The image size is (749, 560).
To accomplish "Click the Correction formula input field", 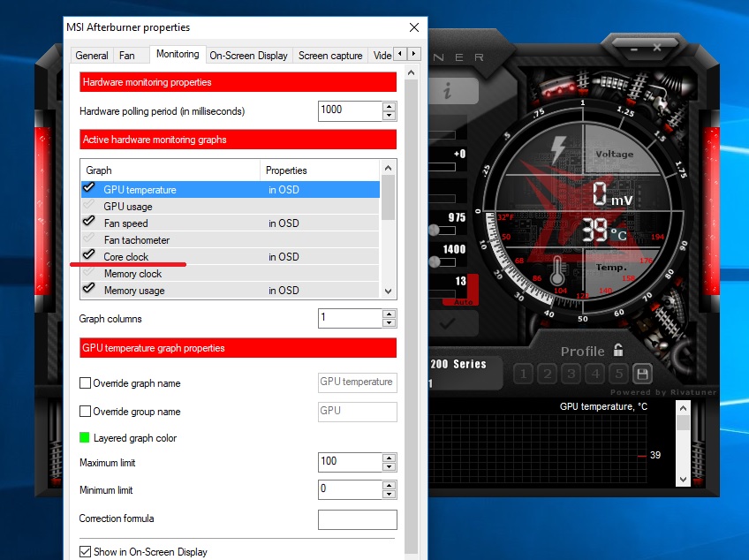I will click(x=358, y=519).
